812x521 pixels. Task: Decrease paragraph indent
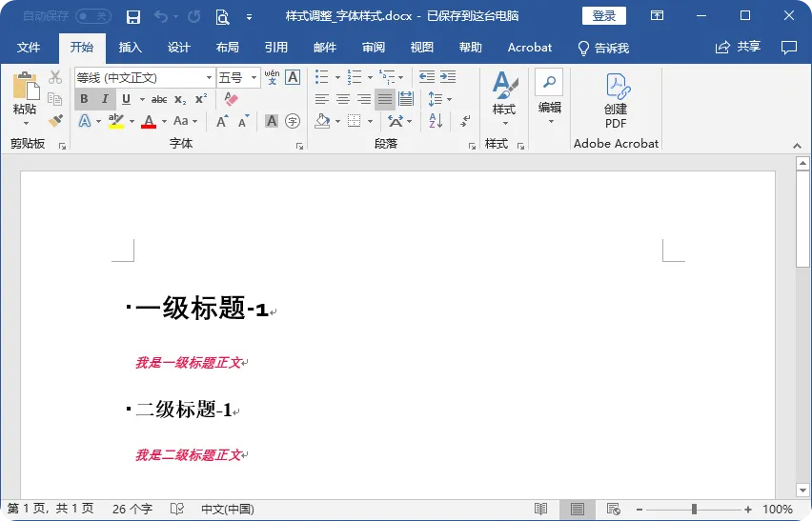tap(427, 77)
